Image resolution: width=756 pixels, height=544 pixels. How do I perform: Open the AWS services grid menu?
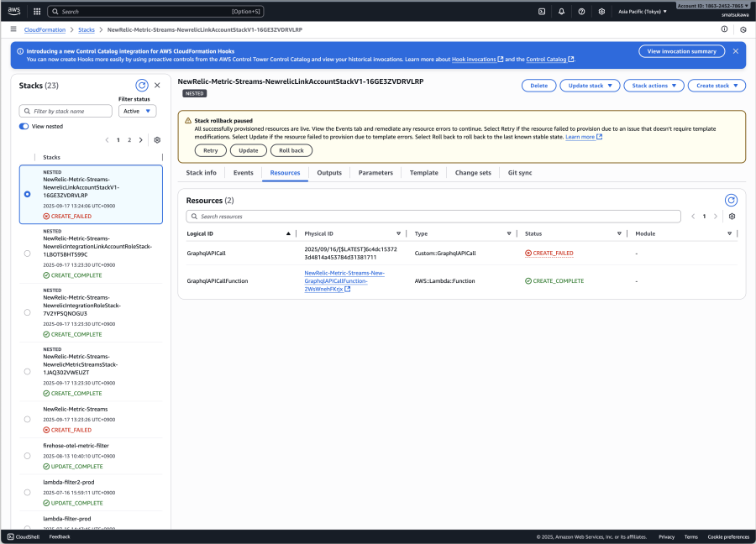[37, 11]
